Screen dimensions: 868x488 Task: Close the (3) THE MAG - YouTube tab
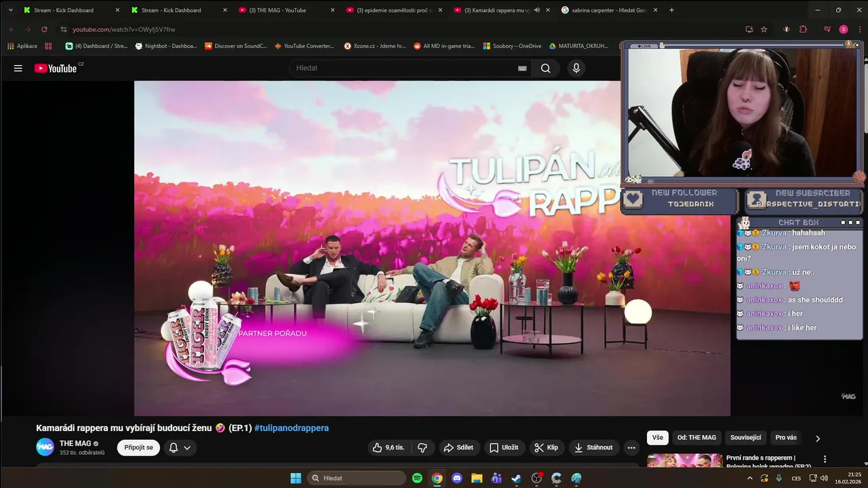pyautogui.click(x=332, y=10)
